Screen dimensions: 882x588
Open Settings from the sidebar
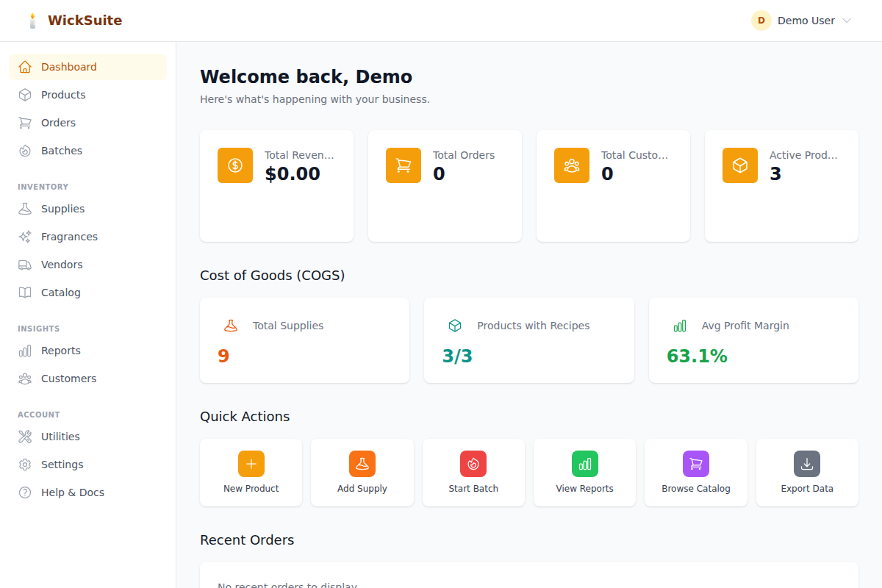[x=62, y=464]
